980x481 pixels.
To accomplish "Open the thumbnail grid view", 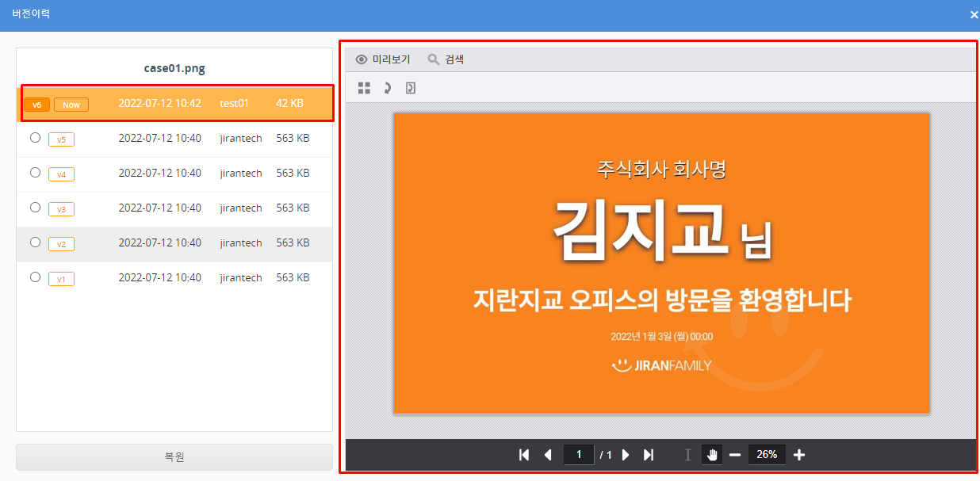I will click(364, 88).
